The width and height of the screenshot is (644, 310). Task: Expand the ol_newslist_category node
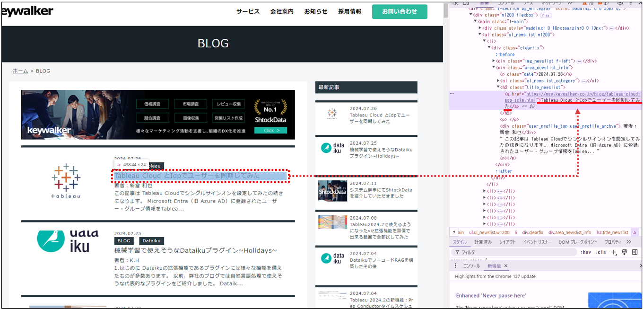tap(498, 81)
